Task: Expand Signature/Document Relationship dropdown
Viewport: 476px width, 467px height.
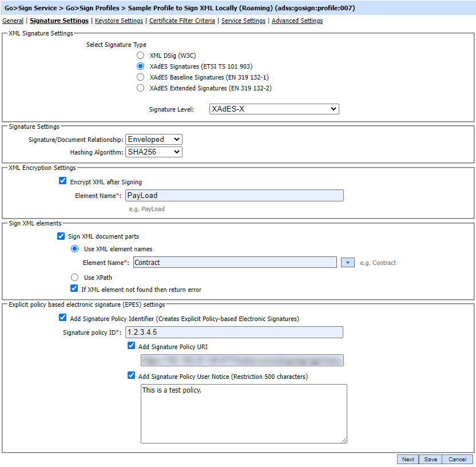Action: [x=153, y=139]
